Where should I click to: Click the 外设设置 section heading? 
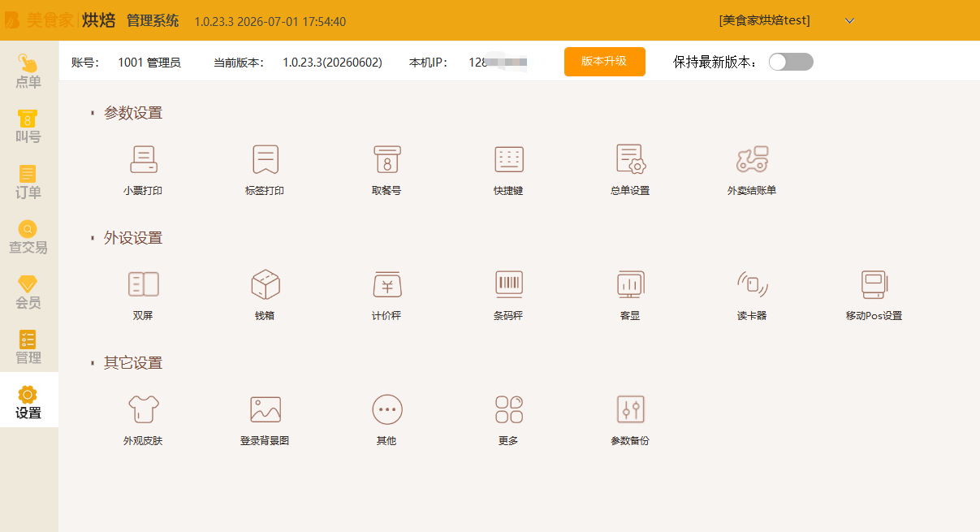pos(133,238)
